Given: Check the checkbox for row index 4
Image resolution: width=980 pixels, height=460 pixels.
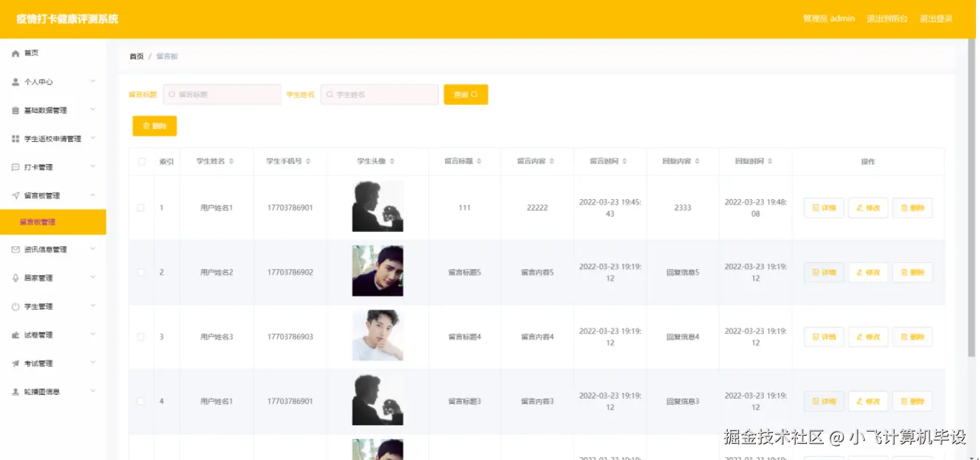Looking at the screenshot, I should click(x=141, y=401).
